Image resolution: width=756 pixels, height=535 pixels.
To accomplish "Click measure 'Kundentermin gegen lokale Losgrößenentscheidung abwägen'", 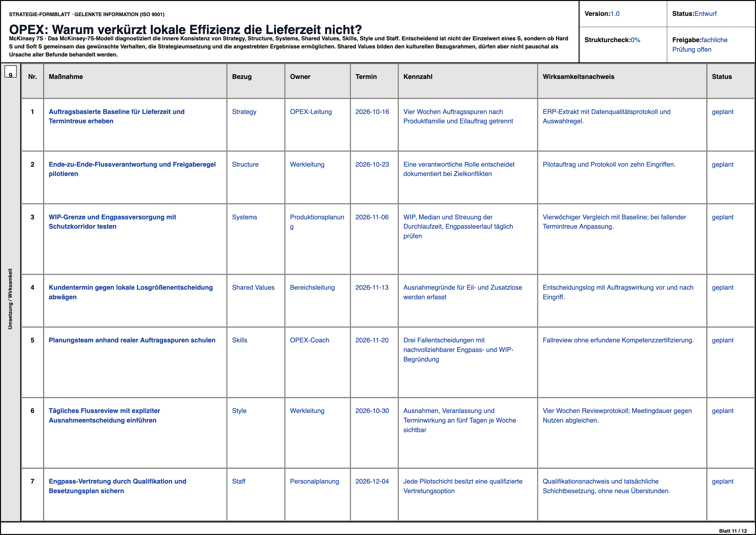I will 131,292.
